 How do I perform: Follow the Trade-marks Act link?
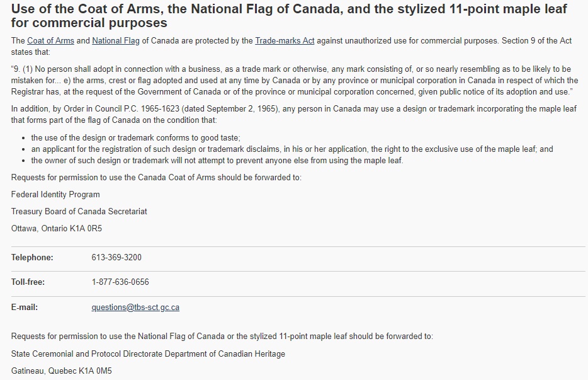pos(285,40)
